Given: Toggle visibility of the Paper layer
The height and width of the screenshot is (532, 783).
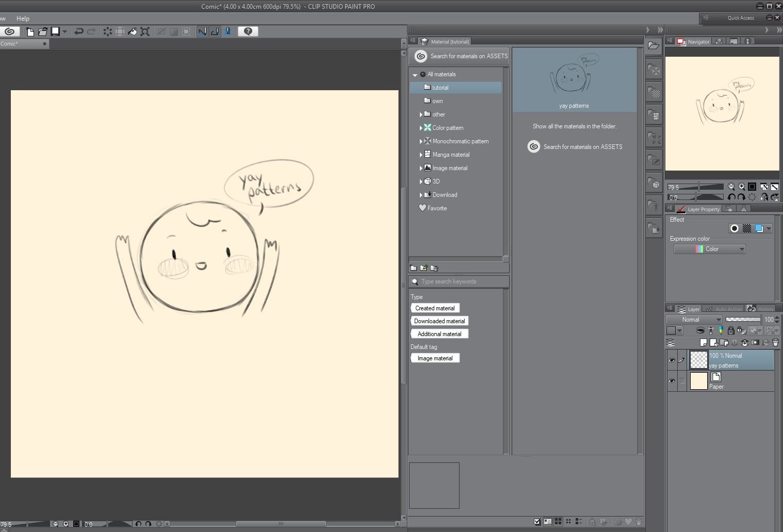Looking at the screenshot, I should pyautogui.click(x=672, y=381).
